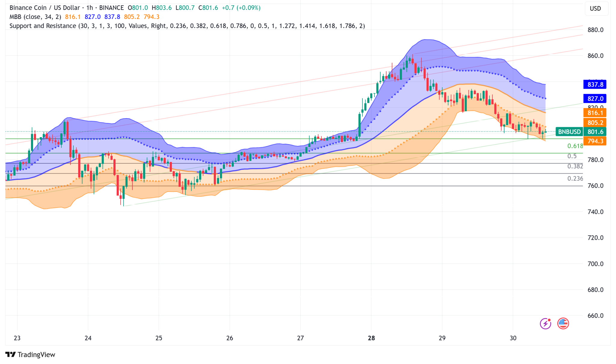
Task: Click the 0.5 Fibonacci level label
Action: click(x=572, y=156)
